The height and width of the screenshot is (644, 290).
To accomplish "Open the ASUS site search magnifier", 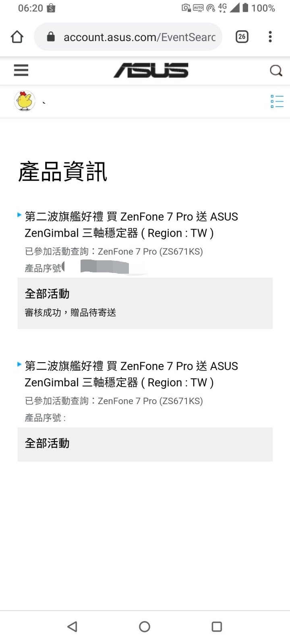I will [x=276, y=71].
